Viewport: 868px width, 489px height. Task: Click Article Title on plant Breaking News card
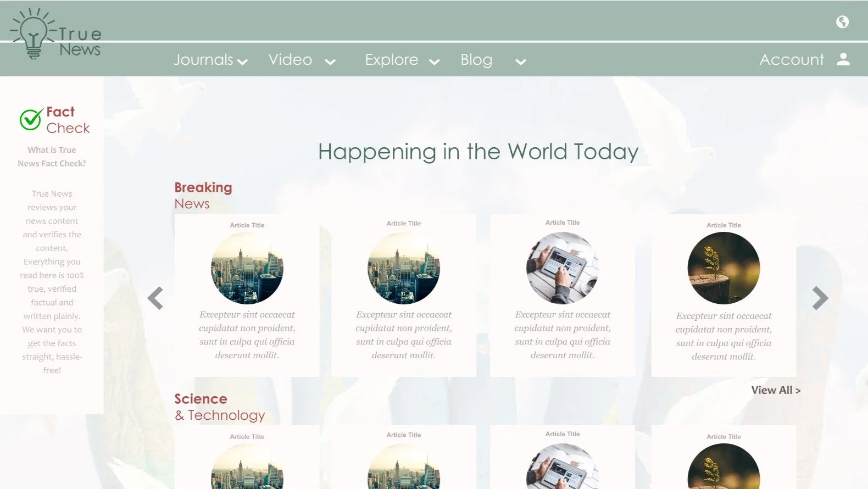coord(724,225)
